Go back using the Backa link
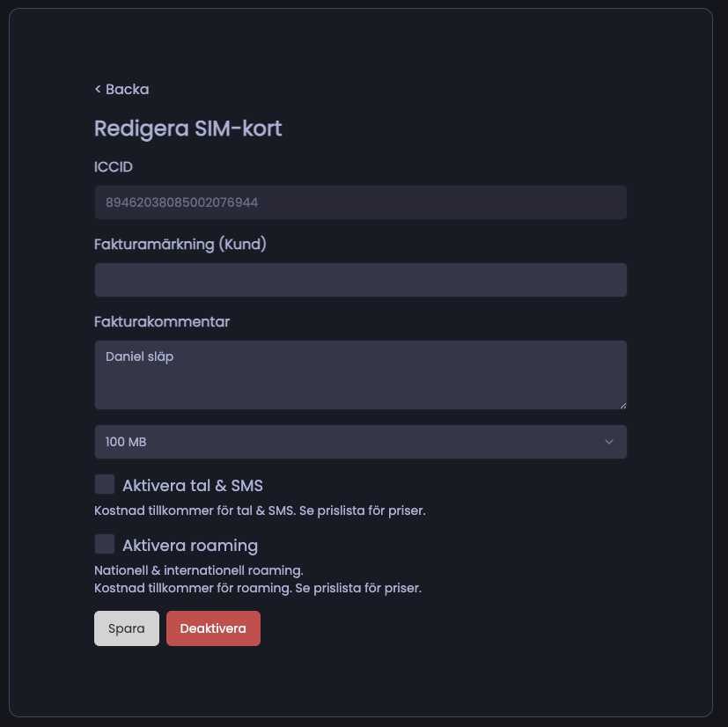The height and width of the screenshot is (727, 728). (121, 89)
